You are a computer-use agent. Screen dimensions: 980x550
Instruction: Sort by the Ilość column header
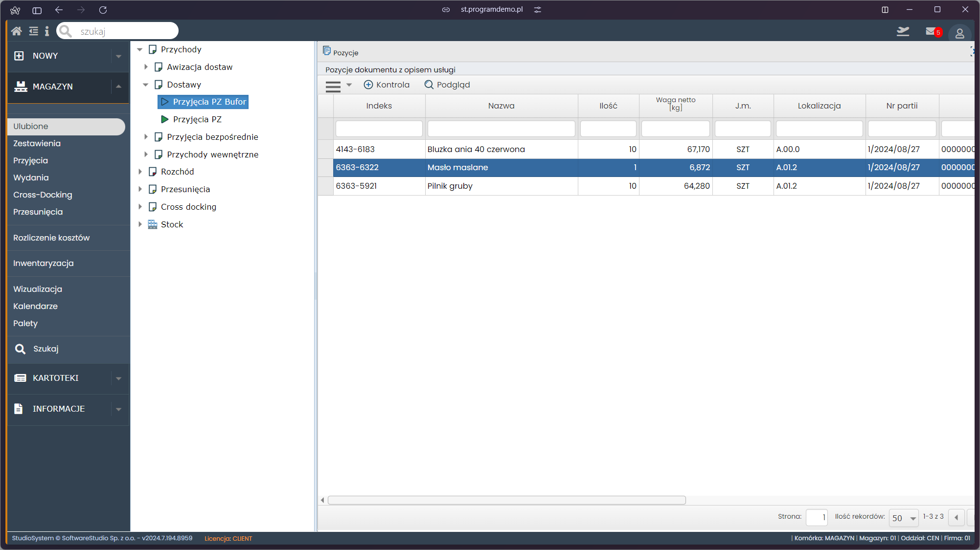[x=609, y=106]
